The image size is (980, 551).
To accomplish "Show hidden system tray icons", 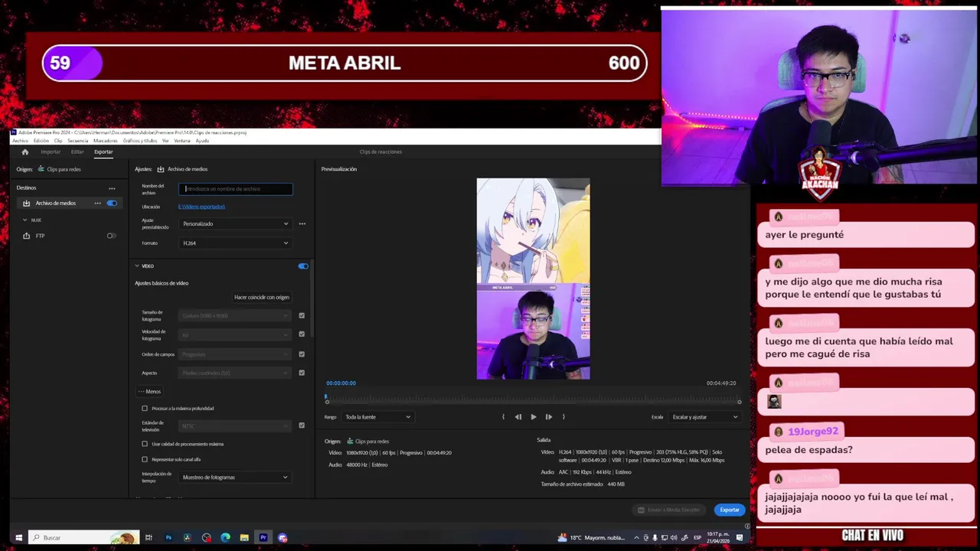I will pyautogui.click(x=636, y=537).
